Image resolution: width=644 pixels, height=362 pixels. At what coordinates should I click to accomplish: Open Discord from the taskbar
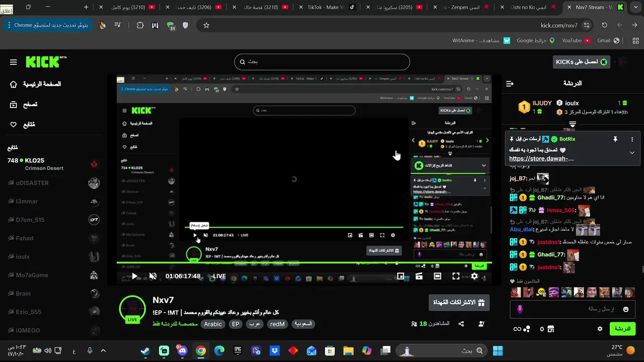182,351
